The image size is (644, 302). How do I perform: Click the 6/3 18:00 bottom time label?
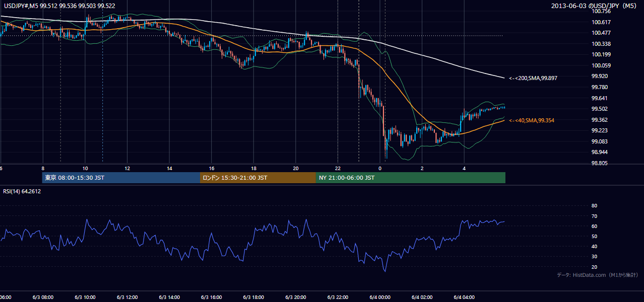(253, 297)
